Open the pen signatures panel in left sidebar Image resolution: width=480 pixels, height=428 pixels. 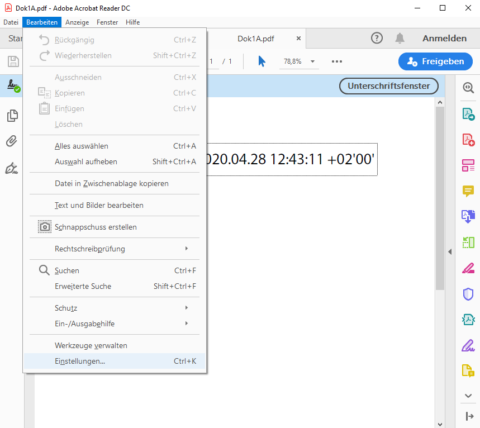pos(12,168)
